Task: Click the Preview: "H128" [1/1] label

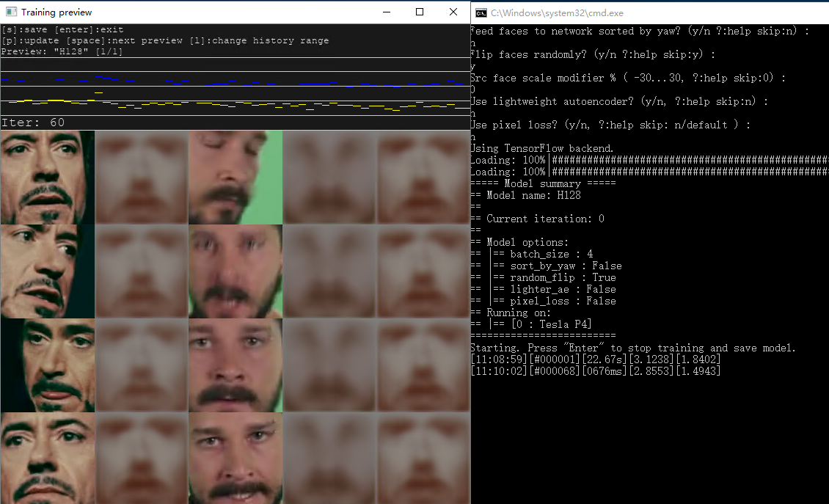Action: tap(62, 51)
